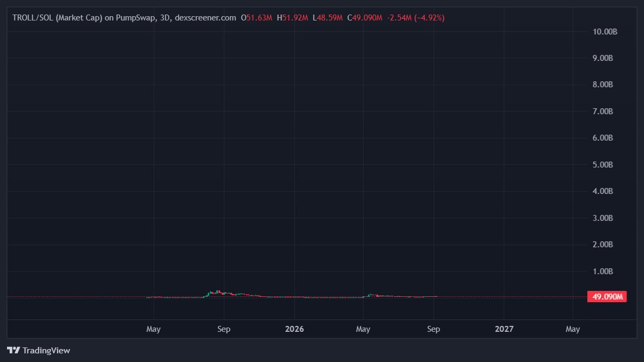Click the May label after 2027
Image resolution: width=644 pixels, height=362 pixels.
coord(573,329)
